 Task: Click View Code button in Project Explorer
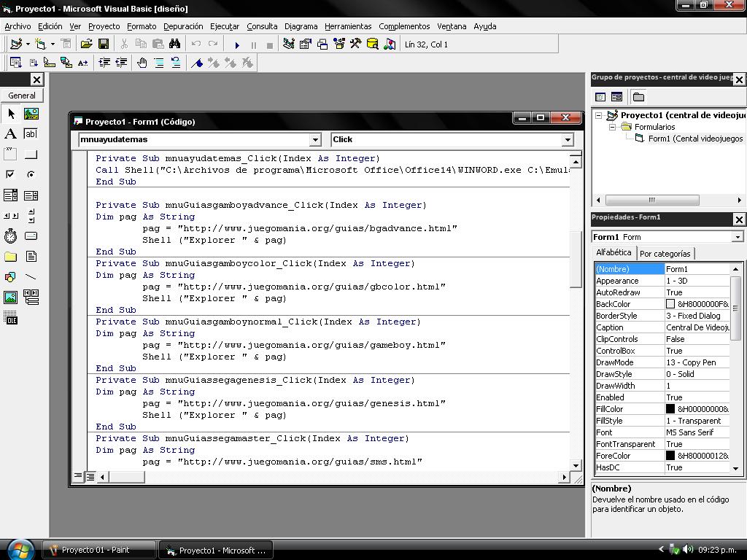coord(600,97)
